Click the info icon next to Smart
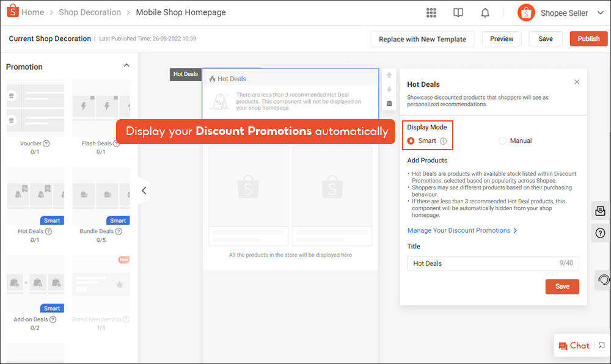Image resolution: width=611 pixels, height=364 pixels. 444,141
